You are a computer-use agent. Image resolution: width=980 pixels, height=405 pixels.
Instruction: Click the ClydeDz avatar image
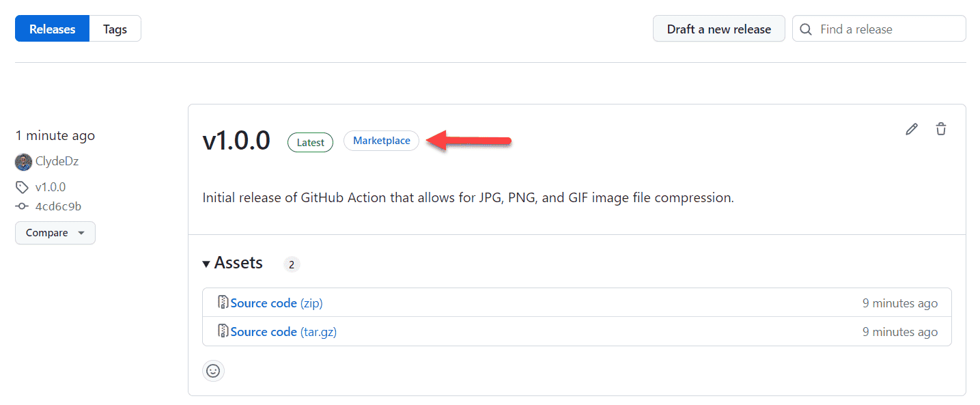[24, 162]
